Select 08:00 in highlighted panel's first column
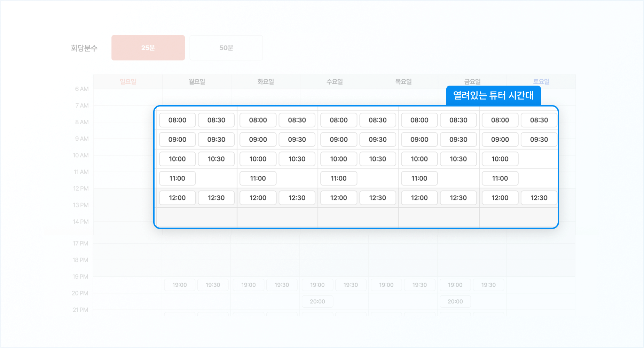The image size is (644, 348). 177,120
